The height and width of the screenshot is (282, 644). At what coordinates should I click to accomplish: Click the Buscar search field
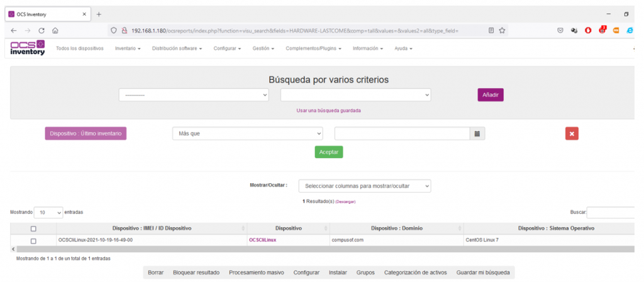click(x=611, y=213)
